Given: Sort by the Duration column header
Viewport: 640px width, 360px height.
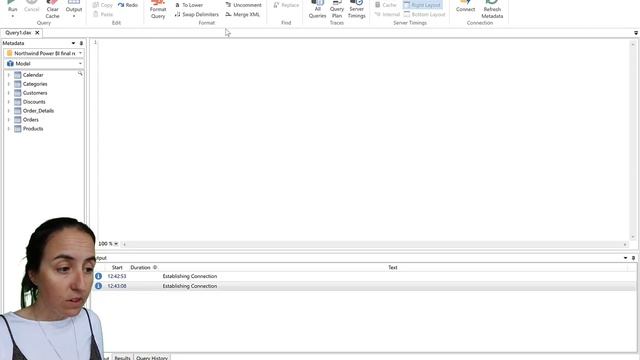Looking at the screenshot, I should (x=140, y=267).
